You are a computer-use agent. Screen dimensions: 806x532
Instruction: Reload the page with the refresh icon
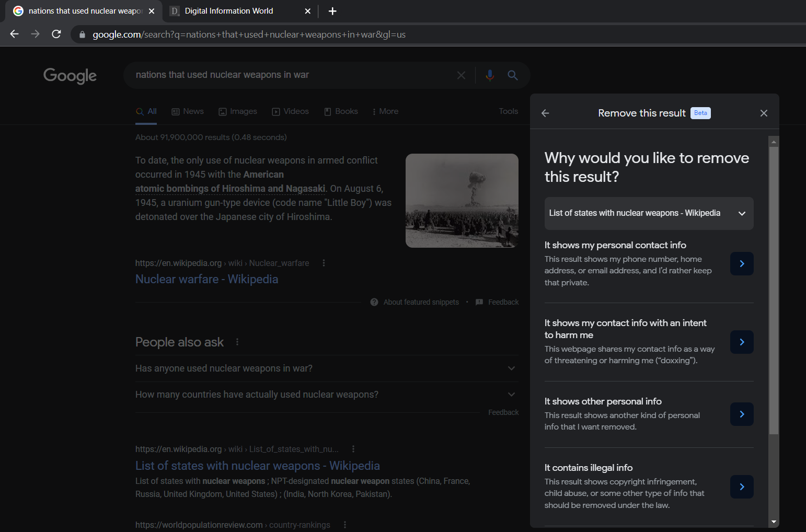pyautogui.click(x=56, y=34)
